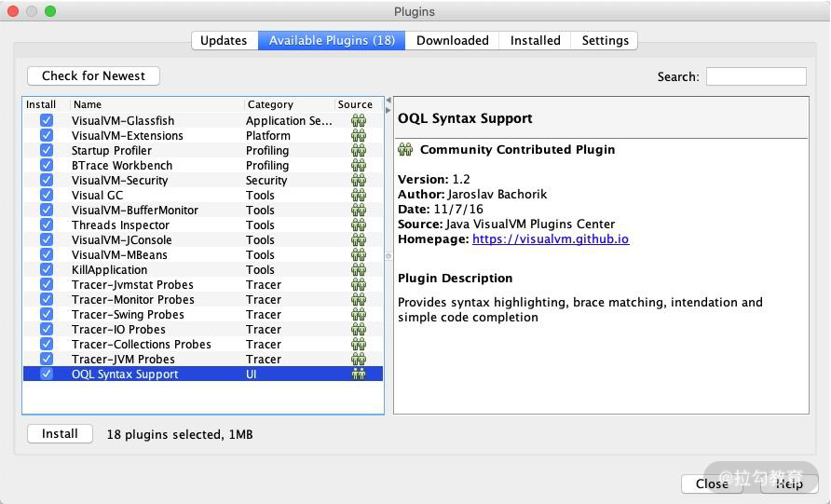The height and width of the screenshot is (504, 831).
Task: Click the source icon in Visual GC row
Action: coord(358,196)
